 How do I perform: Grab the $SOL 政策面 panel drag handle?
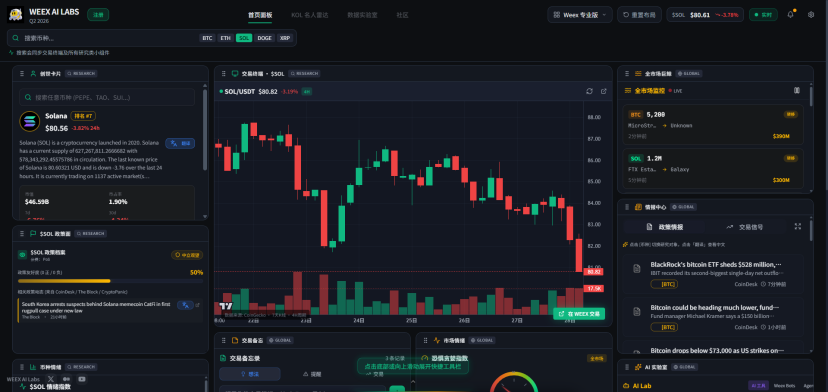coord(22,234)
